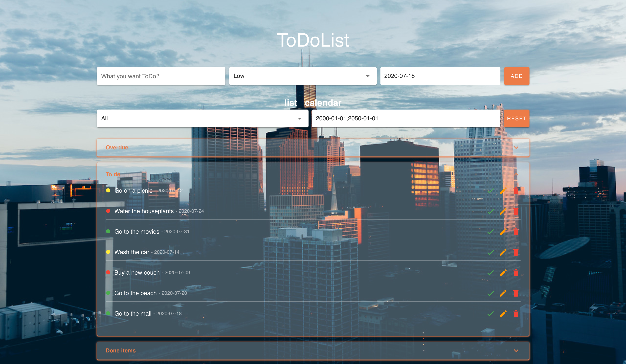The height and width of the screenshot is (364, 626).
Task: Expand the Done items section
Action: [x=516, y=351]
